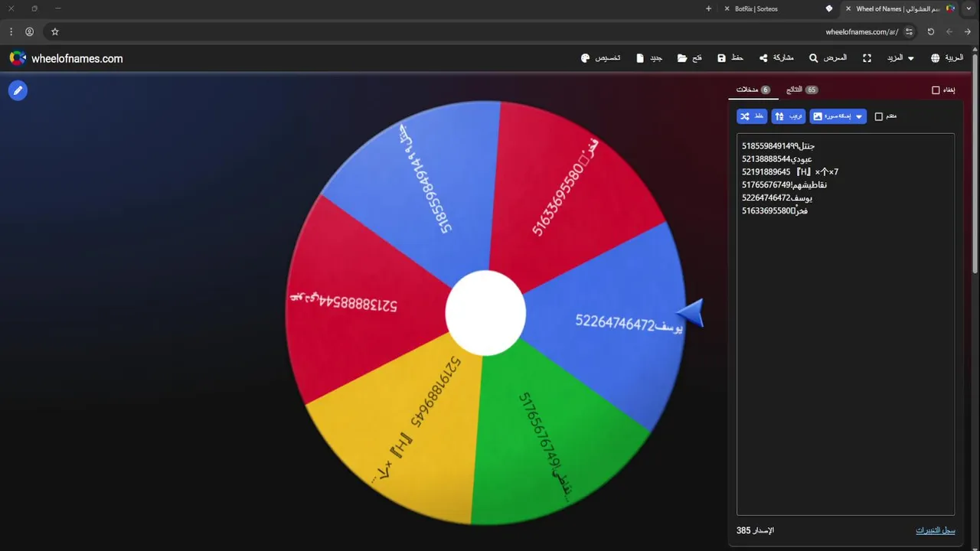Click the entry line starting with 52191889645
The width and height of the screenshot is (980, 551).
790,172
